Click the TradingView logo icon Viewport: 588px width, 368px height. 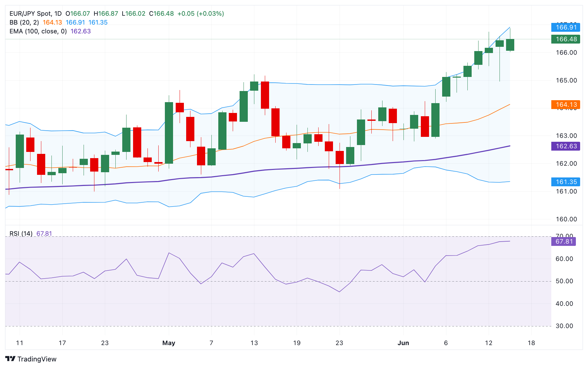[10, 359]
